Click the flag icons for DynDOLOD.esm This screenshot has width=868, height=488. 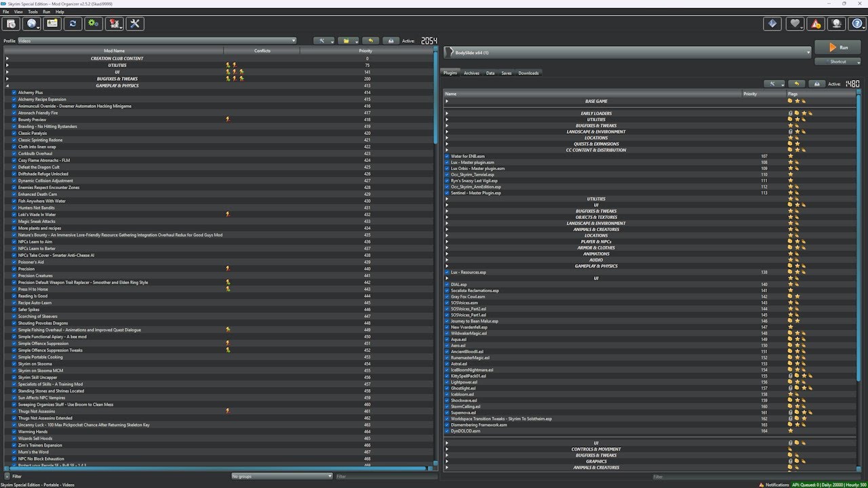[x=791, y=431]
